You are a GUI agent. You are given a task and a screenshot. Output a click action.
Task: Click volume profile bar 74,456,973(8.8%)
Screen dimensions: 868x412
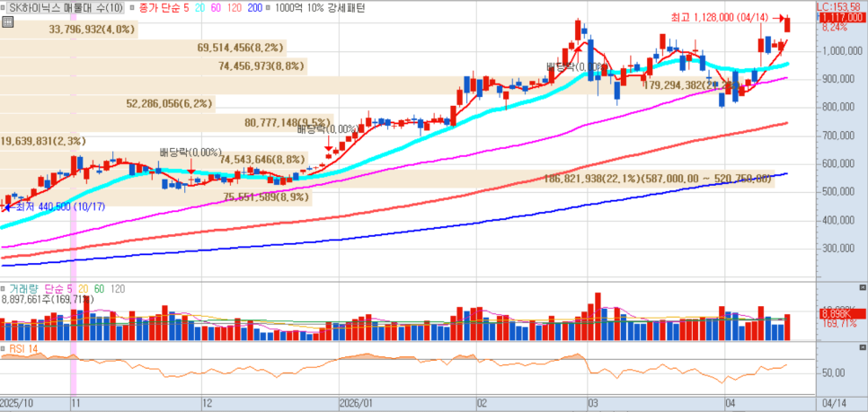[x=154, y=66]
